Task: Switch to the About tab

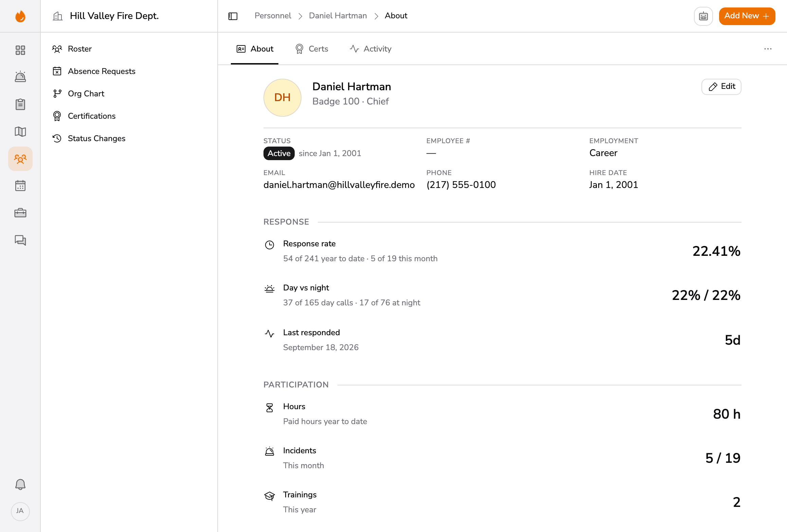Action: pos(255,49)
